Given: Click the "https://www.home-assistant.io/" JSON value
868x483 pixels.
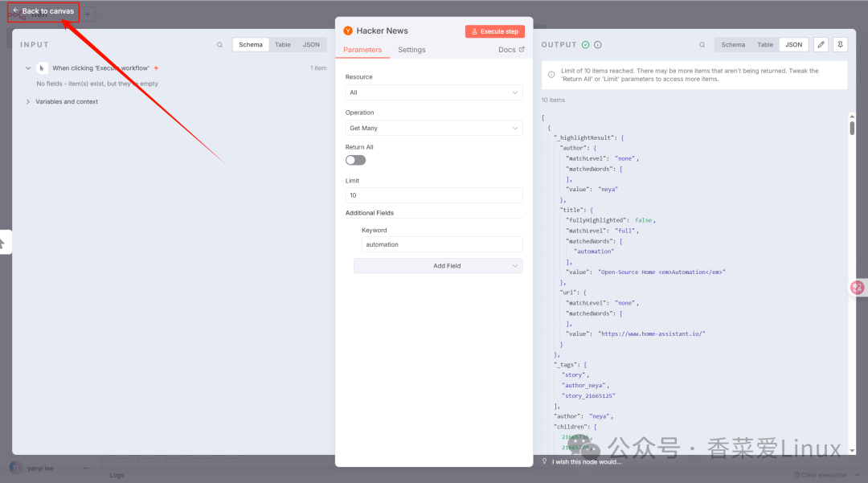Looking at the screenshot, I should (x=652, y=334).
